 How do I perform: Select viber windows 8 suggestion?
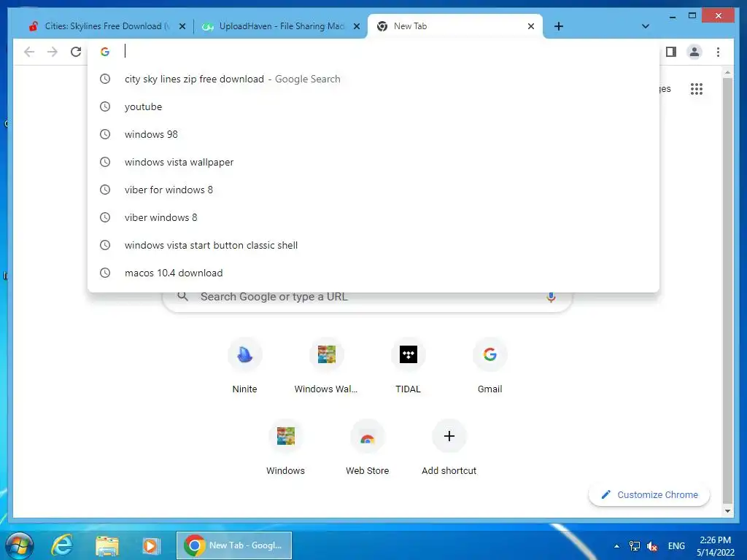tap(373, 217)
